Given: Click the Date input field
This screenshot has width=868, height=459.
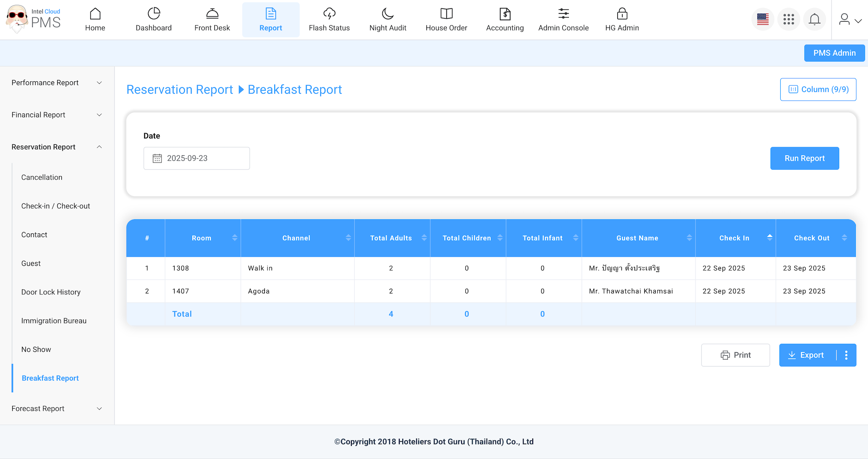Looking at the screenshot, I should tap(197, 158).
